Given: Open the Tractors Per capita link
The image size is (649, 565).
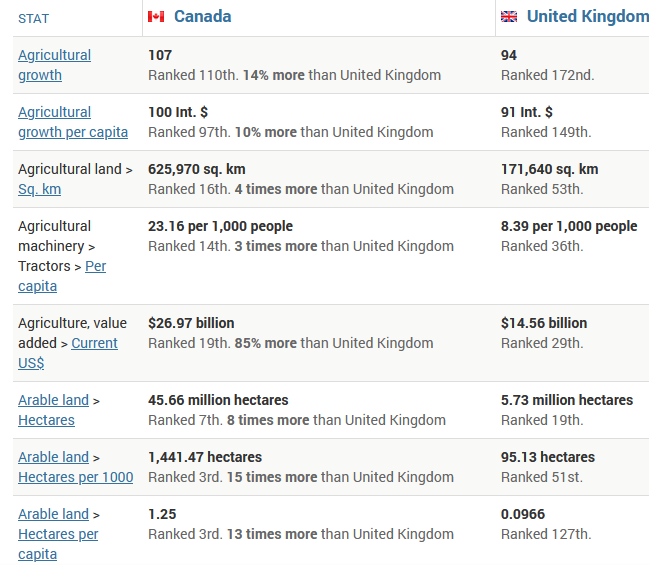Looking at the screenshot, I should coord(62,276).
